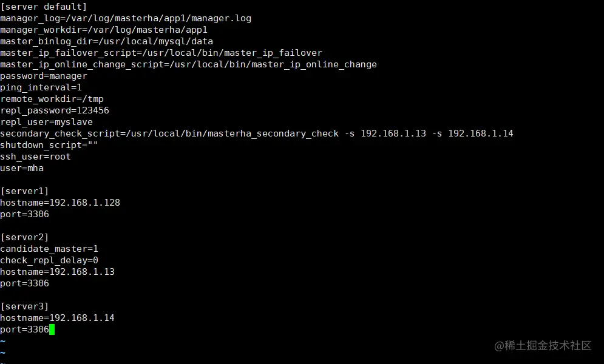The height and width of the screenshot is (364, 604).
Task: Place cursor on password=manager line
Action: (44, 76)
